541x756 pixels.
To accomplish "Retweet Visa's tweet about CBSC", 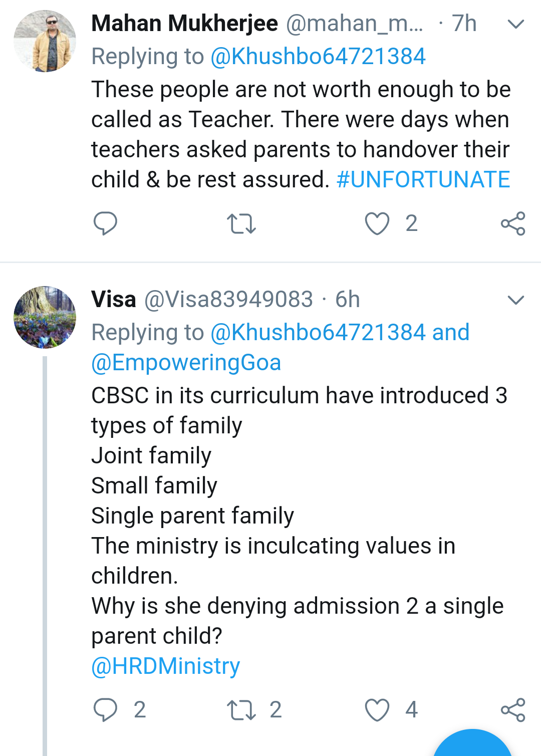I will point(241,710).
